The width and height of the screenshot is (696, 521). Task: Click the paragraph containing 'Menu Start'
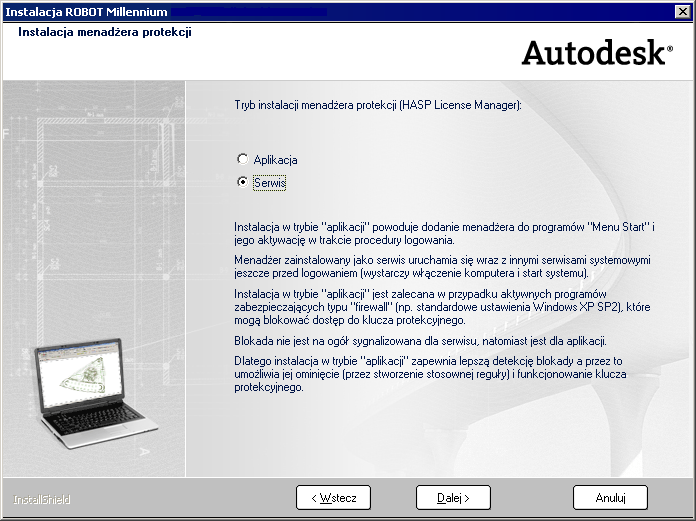pyautogui.click(x=444, y=233)
